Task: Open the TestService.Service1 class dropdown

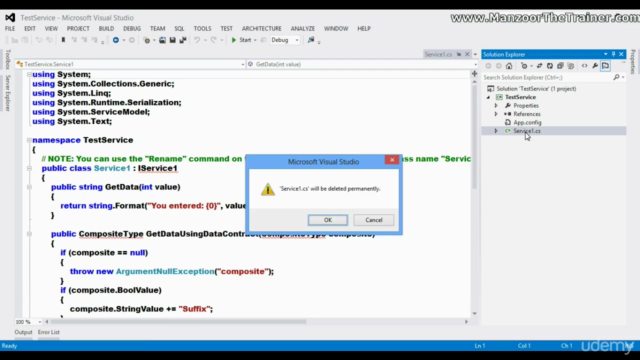Action: 131,64
